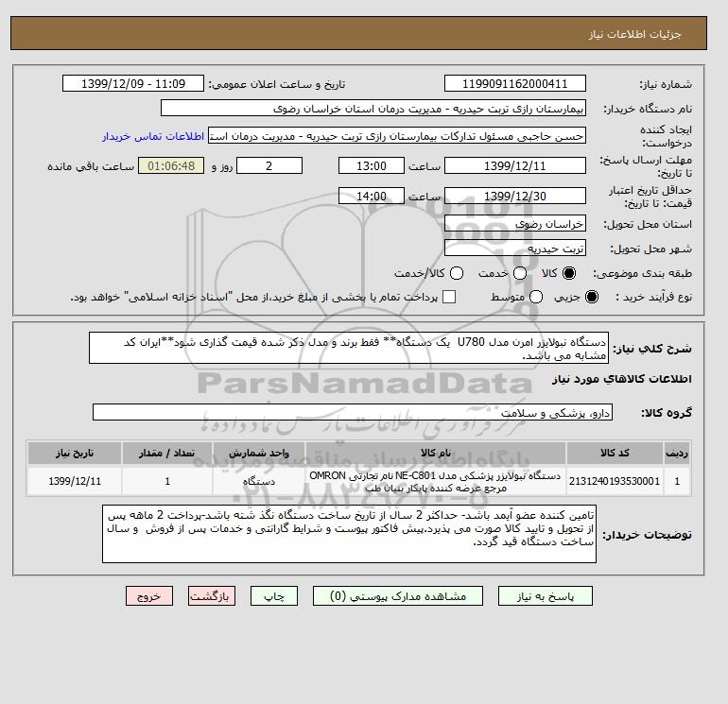Select the کالا/خدمت radio button

[x=457, y=273]
